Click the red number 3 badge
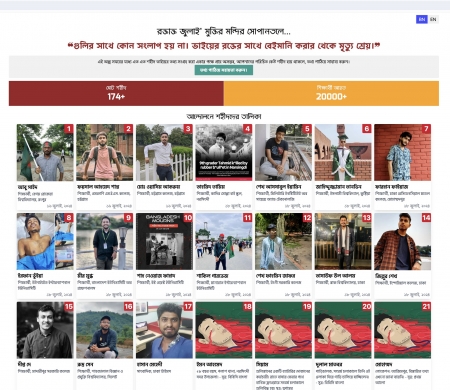The width and height of the screenshot is (450, 390). 188,129
